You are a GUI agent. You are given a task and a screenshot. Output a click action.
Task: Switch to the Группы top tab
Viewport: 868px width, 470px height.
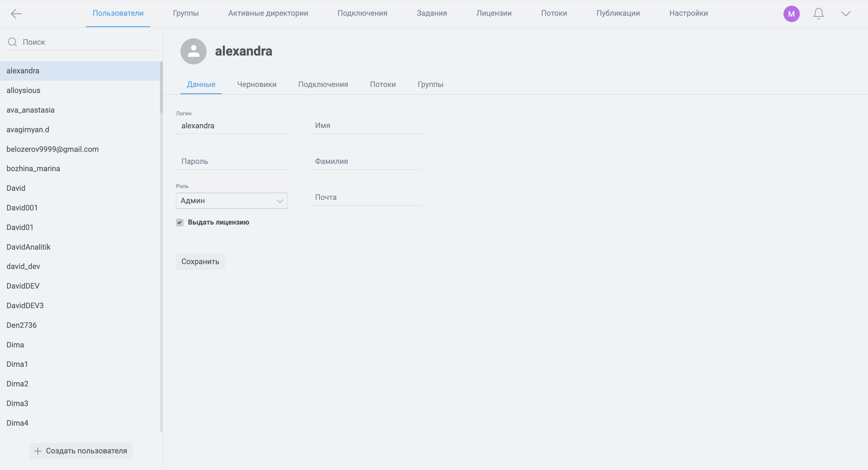tap(186, 13)
